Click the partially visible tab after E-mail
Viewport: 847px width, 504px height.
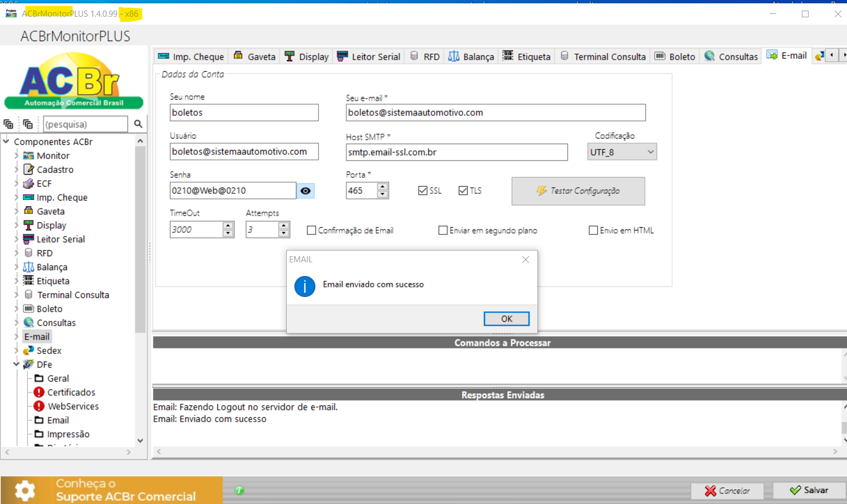pyautogui.click(x=819, y=56)
